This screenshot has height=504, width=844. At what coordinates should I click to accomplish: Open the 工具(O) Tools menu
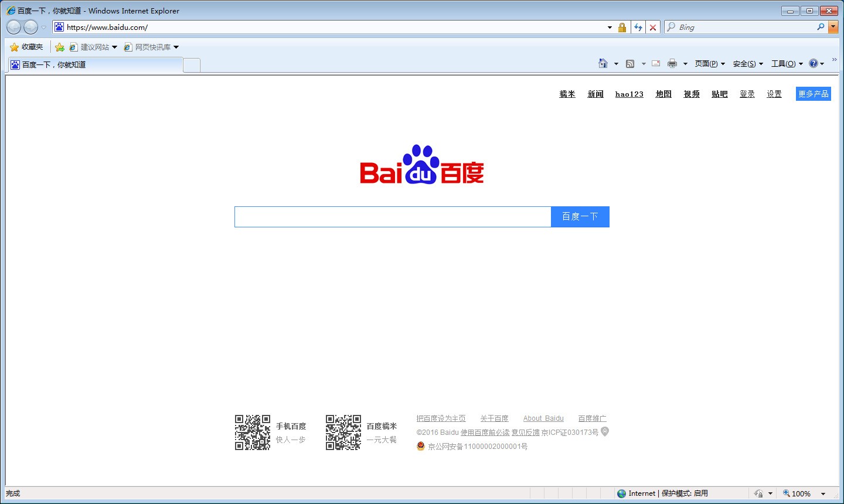[x=787, y=64]
